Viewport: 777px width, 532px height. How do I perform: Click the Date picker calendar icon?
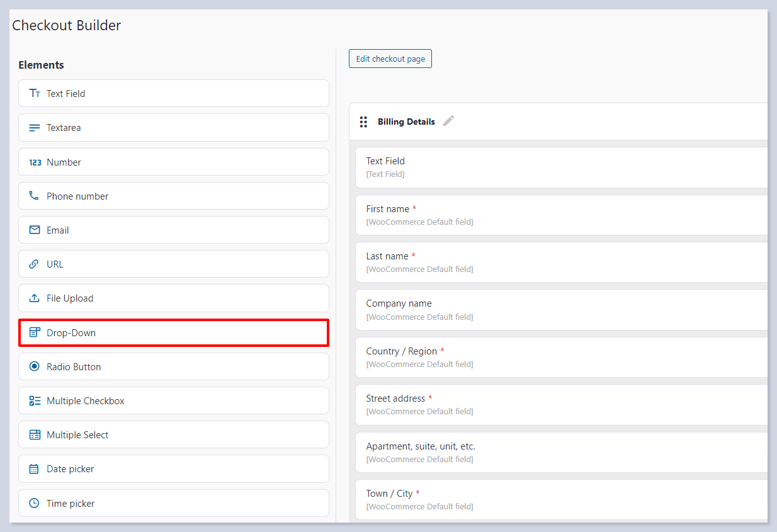pyautogui.click(x=34, y=469)
